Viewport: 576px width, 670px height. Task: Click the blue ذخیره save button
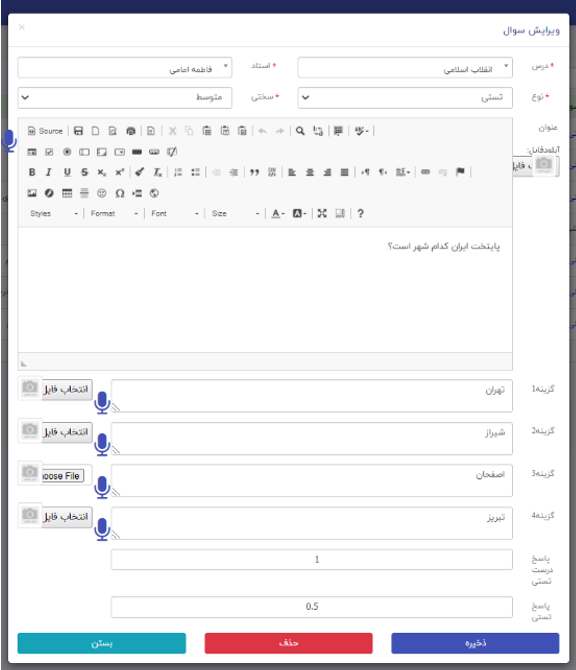(475, 643)
